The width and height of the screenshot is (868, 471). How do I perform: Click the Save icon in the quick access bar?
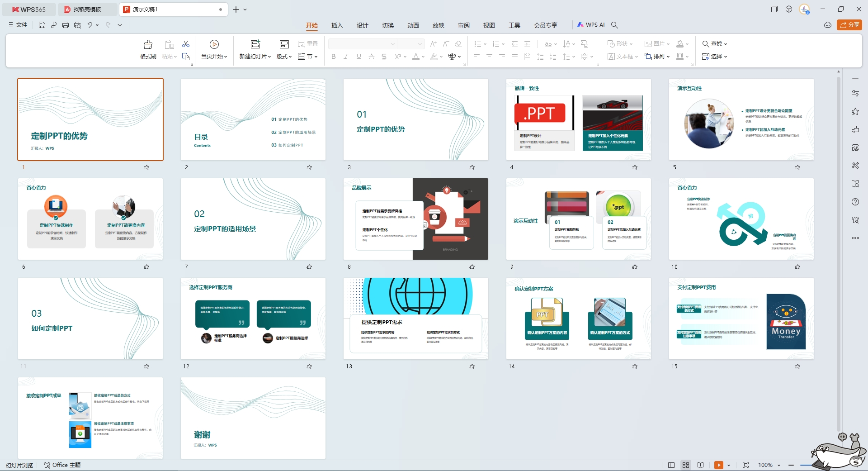pos(42,25)
